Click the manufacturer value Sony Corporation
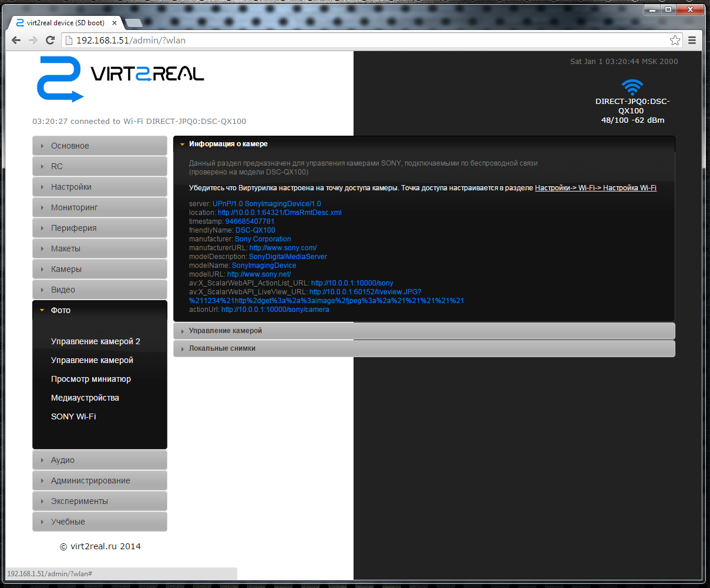Image resolution: width=710 pixels, height=588 pixels. click(263, 239)
